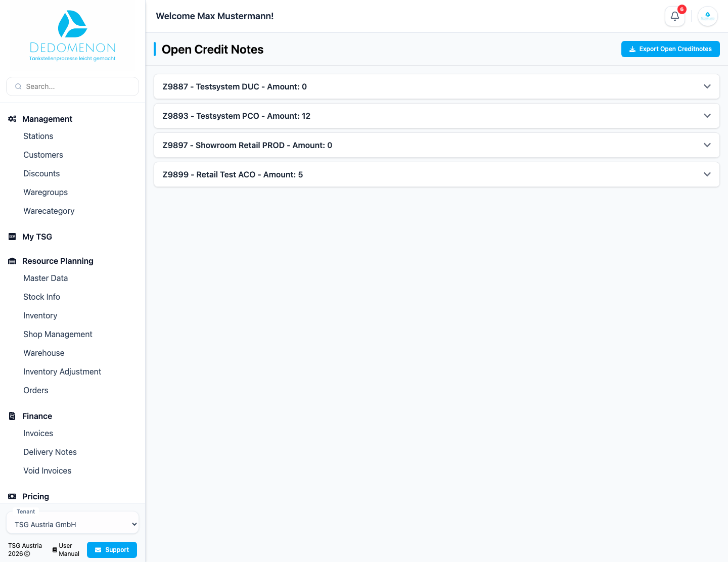
Task: Click the My TSG dev icon
Action: (x=12, y=237)
